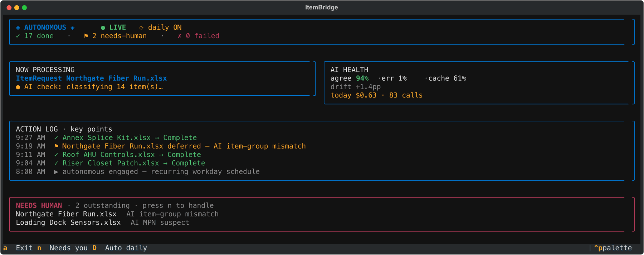
Task: Click 'Riser Closet Patch.xlsx → Complete' log entry
Action: pyautogui.click(x=134, y=163)
